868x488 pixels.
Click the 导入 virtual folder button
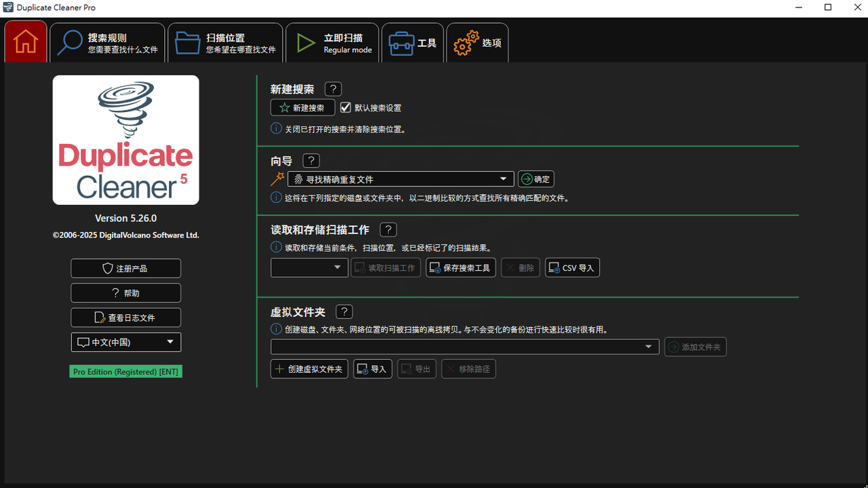pyautogui.click(x=373, y=369)
